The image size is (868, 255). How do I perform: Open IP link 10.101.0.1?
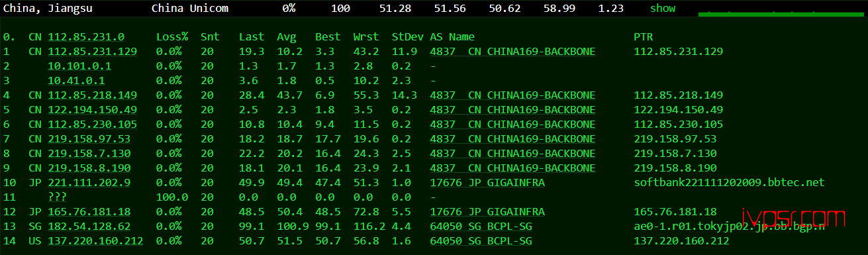coord(79,66)
